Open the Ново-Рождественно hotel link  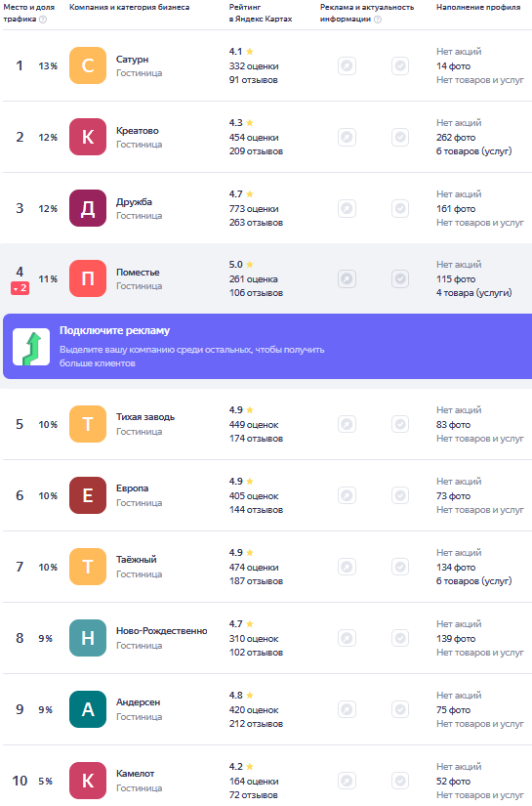(162, 631)
